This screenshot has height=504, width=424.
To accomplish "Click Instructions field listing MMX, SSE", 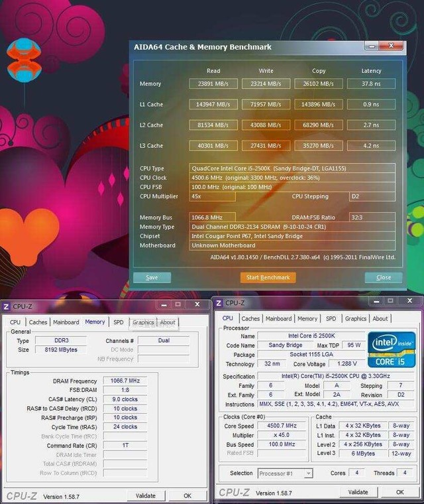I will coord(336,404).
